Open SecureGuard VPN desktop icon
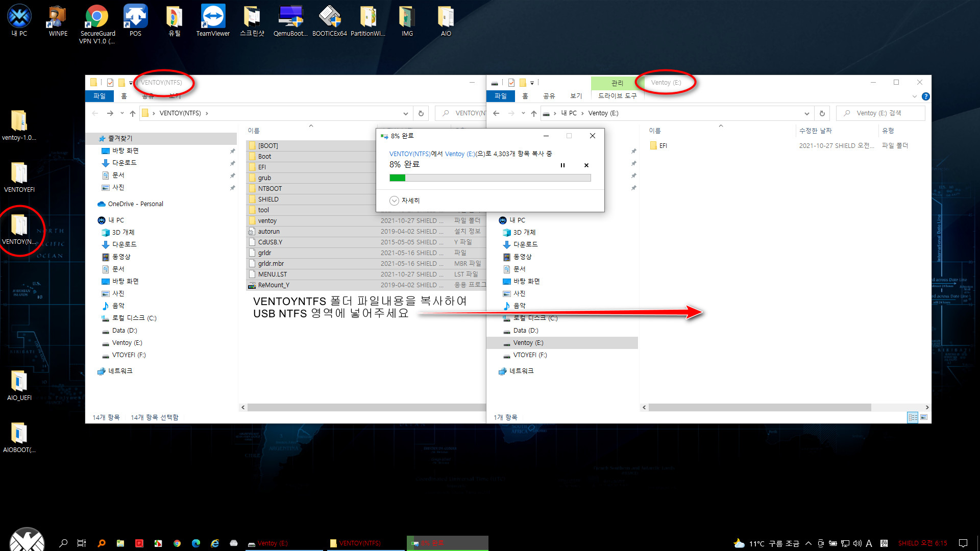This screenshot has width=980, height=551. coord(97,24)
